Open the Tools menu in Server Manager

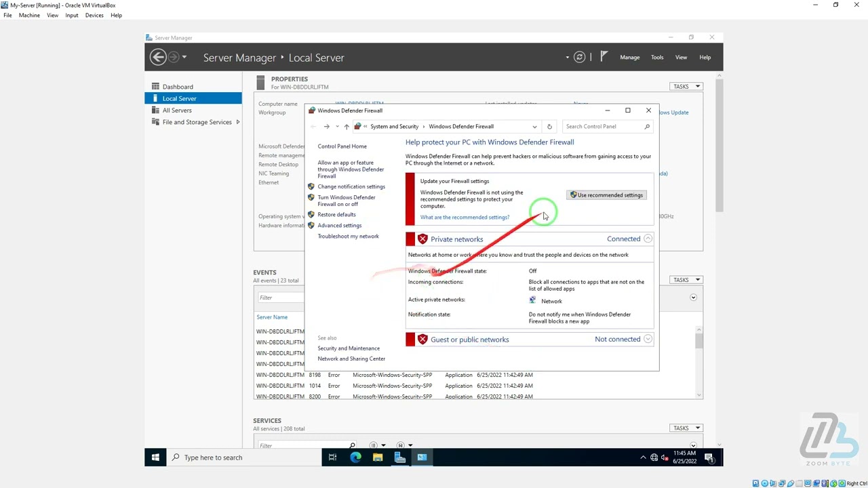coord(657,58)
